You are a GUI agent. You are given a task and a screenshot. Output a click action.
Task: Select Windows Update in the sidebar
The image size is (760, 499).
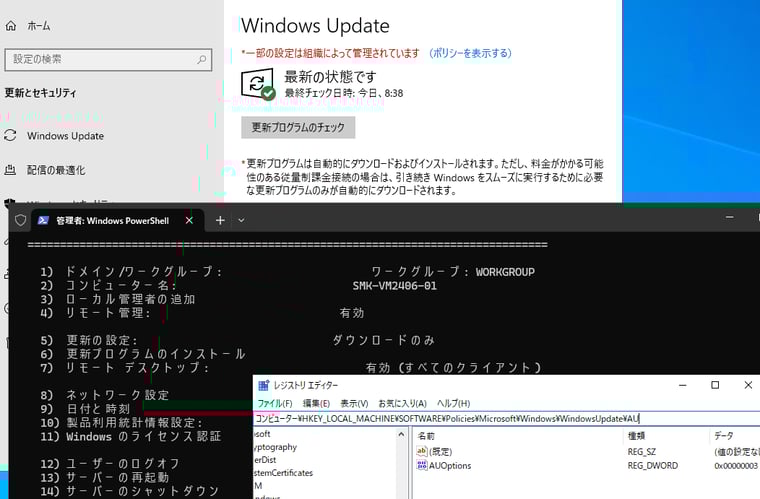click(x=65, y=136)
